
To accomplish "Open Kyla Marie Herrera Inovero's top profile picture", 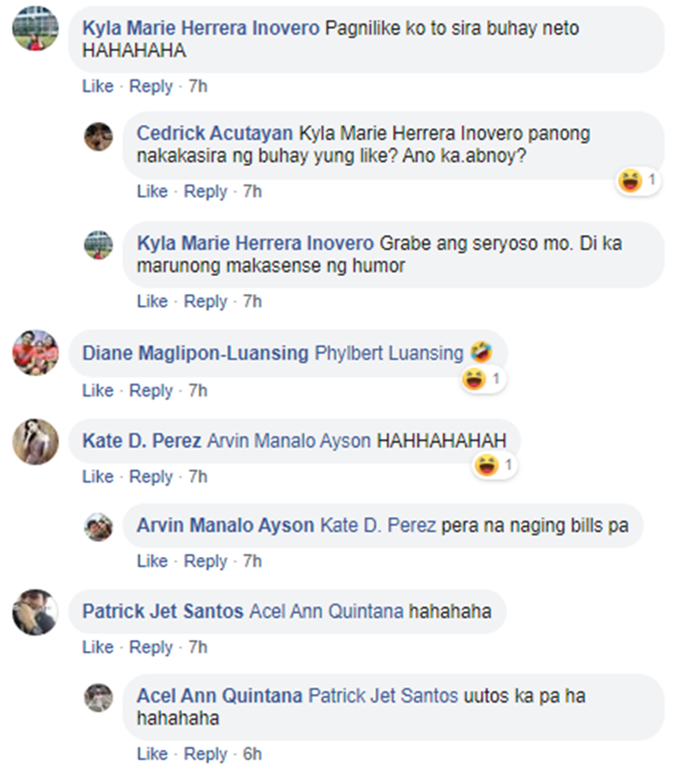I will 35,28.
